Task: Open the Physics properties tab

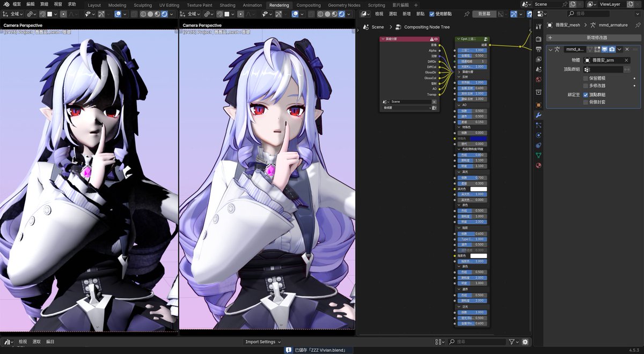Action: pyautogui.click(x=538, y=135)
